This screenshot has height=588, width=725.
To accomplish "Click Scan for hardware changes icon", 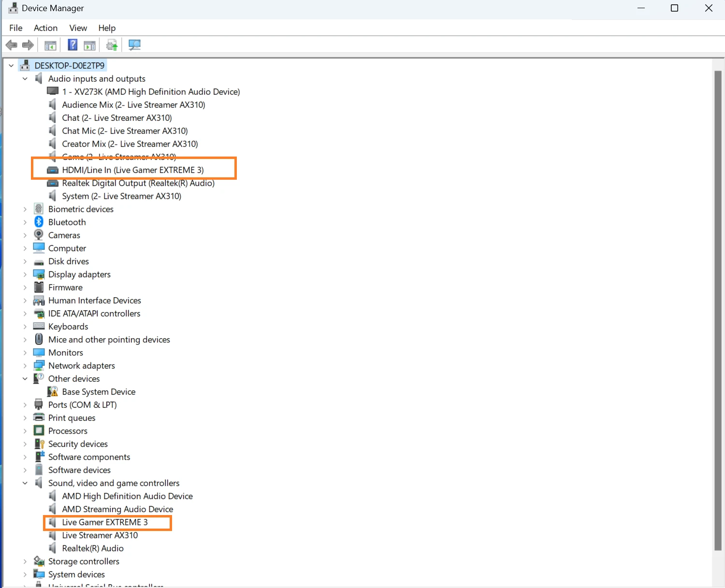I will [134, 45].
